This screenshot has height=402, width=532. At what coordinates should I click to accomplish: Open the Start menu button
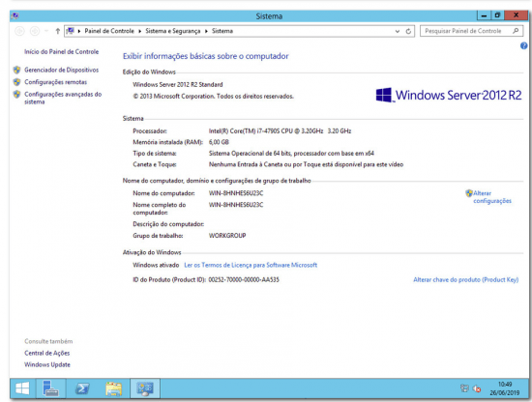click(22, 388)
